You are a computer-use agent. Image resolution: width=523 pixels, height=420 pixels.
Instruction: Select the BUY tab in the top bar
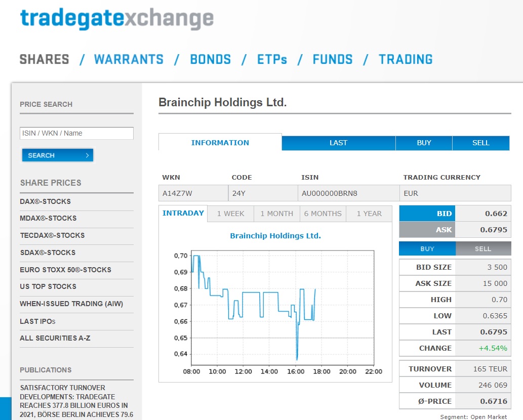point(424,143)
